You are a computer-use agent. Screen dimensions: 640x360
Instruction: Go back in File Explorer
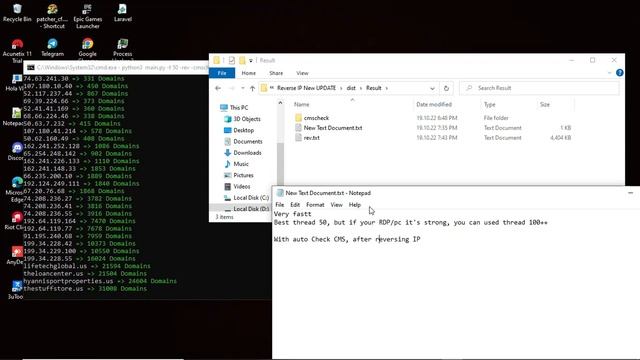point(218,88)
